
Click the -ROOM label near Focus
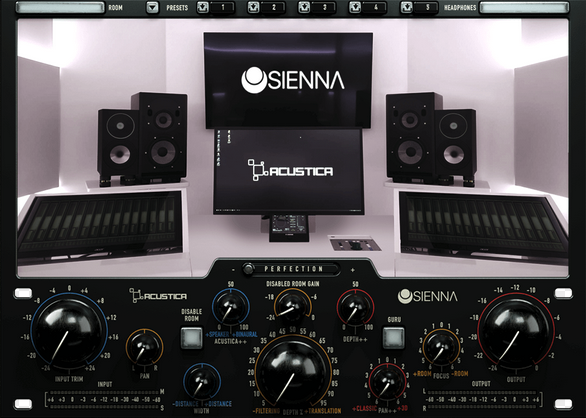pos(460,374)
